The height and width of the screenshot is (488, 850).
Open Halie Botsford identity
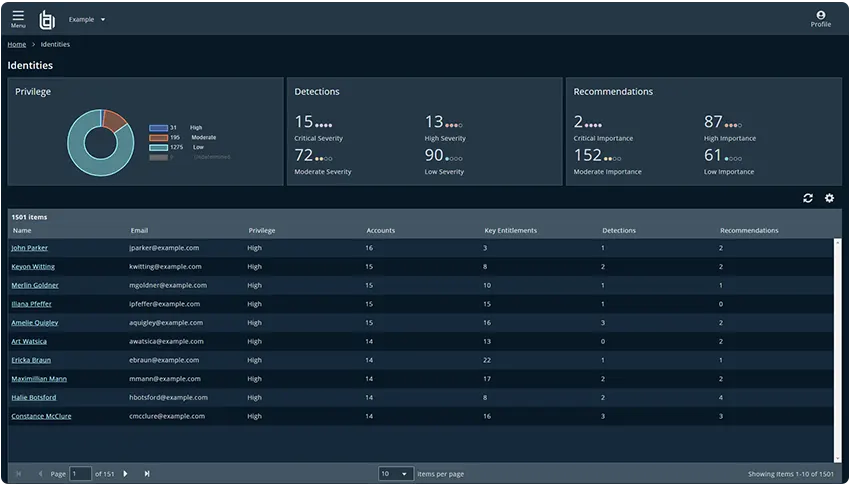point(34,397)
